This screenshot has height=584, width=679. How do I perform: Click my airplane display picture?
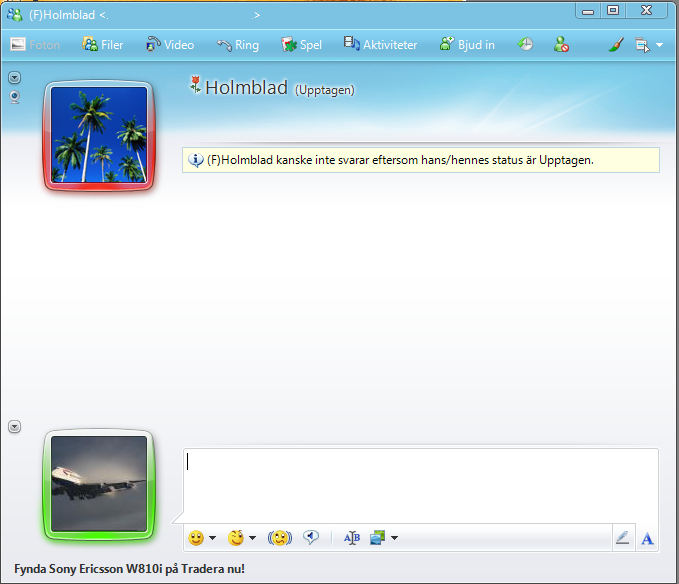point(99,484)
